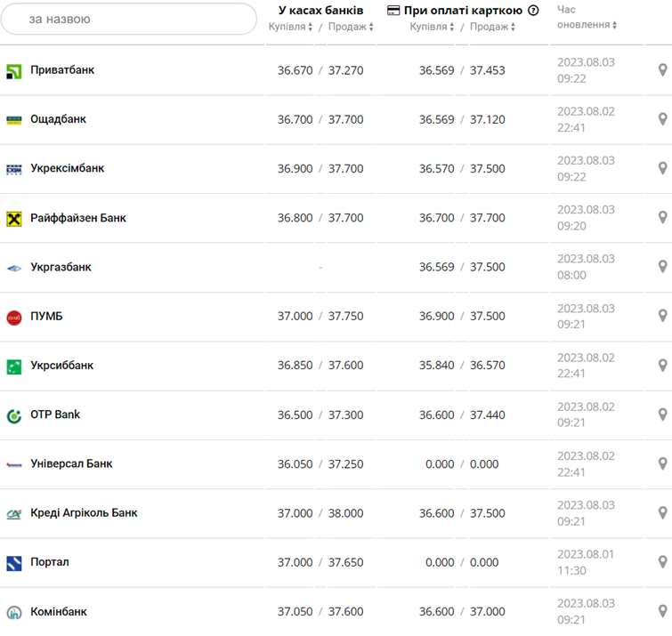
Task: Select the Укрсиббанк bank link
Action: [61, 366]
